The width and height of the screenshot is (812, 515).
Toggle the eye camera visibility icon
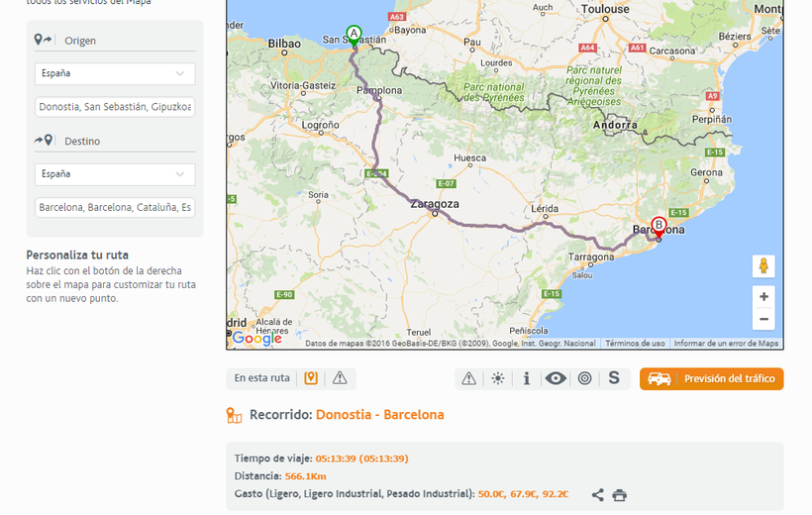[x=556, y=378]
